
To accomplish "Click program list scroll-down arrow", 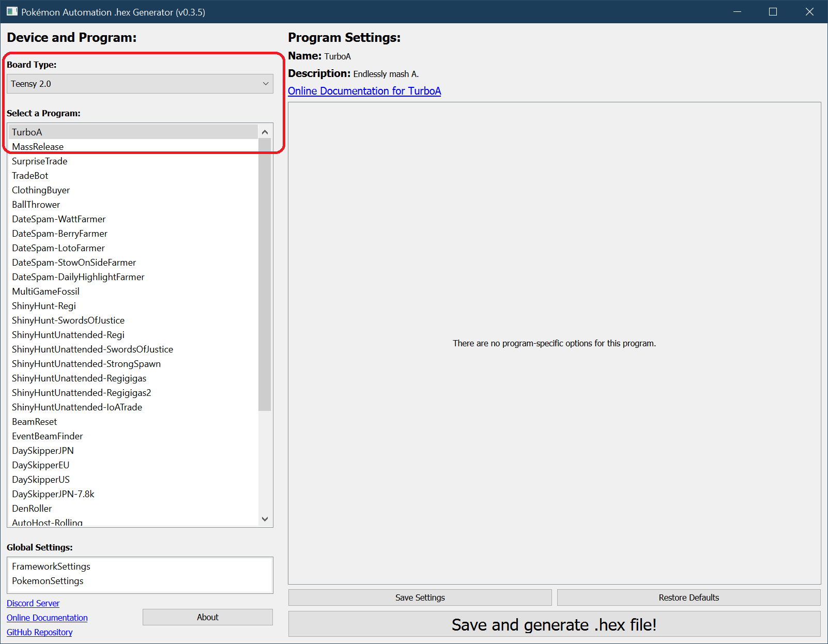I will pos(265,519).
